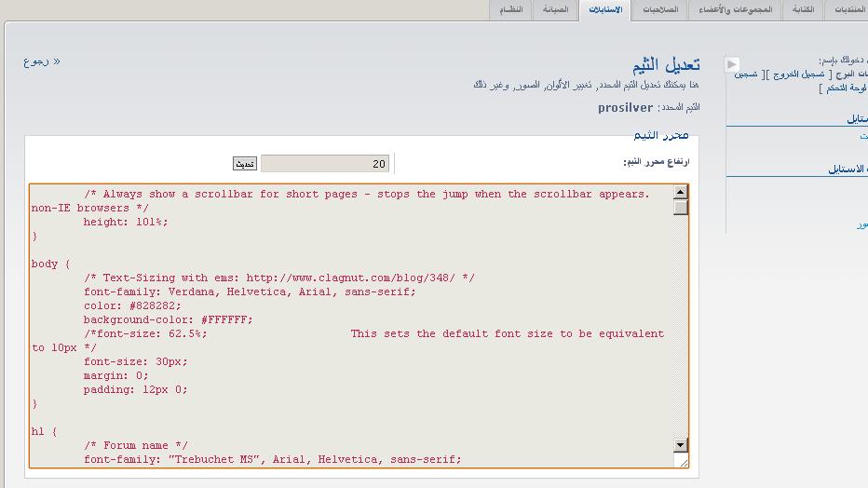The image size is (868, 488).
Task: Click the code editor scrollbar track
Action: (681, 326)
